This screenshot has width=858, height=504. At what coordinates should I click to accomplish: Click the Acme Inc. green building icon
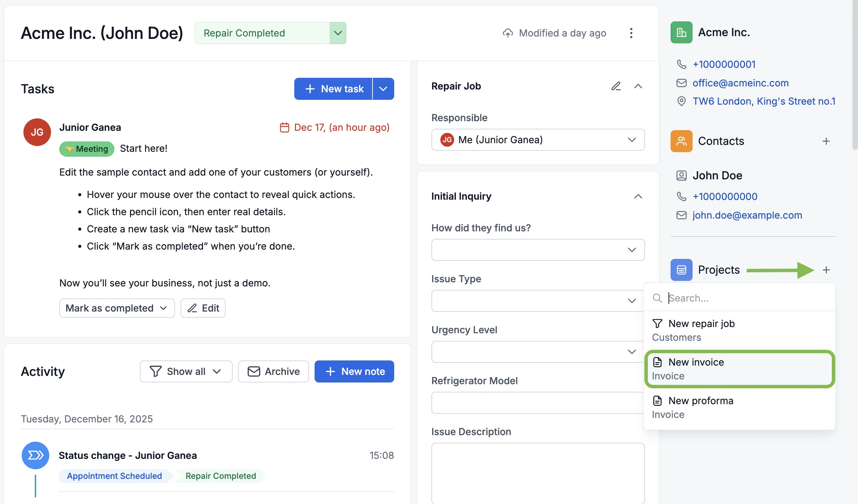click(681, 32)
